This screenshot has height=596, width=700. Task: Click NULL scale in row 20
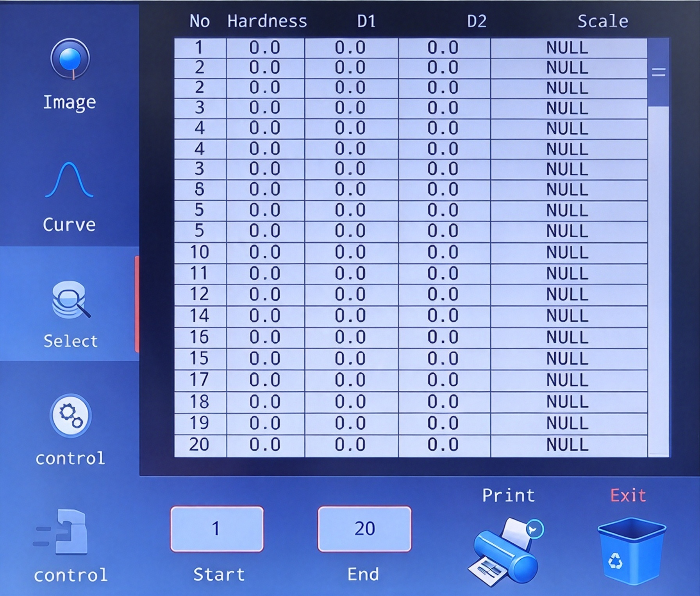(x=568, y=445)
